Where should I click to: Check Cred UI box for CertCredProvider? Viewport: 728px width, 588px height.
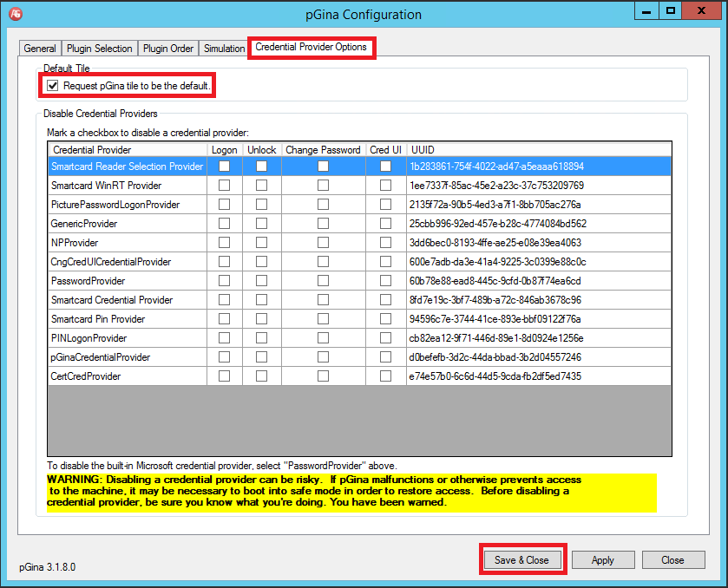385,376
